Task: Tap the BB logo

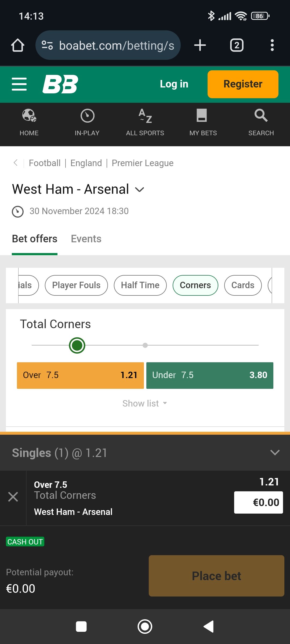Action: [60, 84]
